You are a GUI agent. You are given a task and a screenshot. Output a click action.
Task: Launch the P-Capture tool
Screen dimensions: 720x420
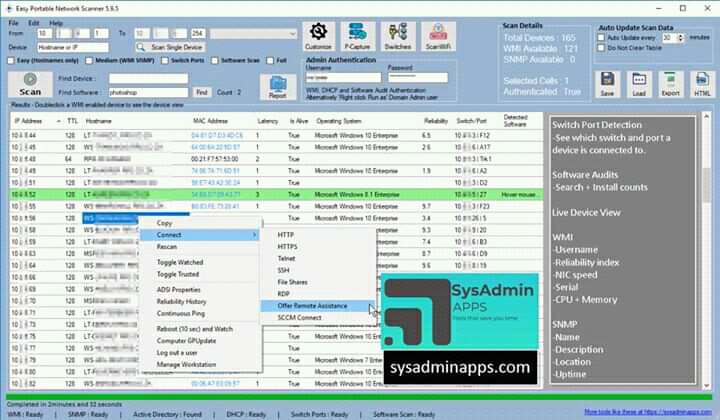coord(358,36)
